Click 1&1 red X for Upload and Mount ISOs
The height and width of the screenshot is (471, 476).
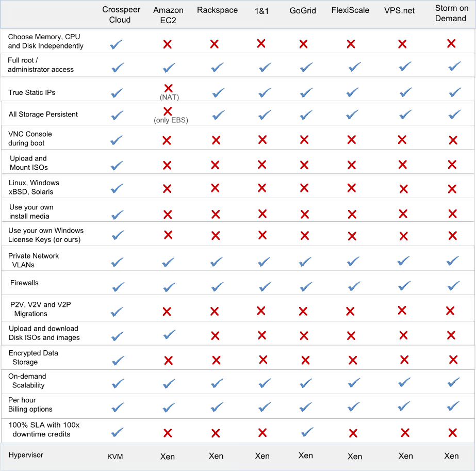point(262,165)
